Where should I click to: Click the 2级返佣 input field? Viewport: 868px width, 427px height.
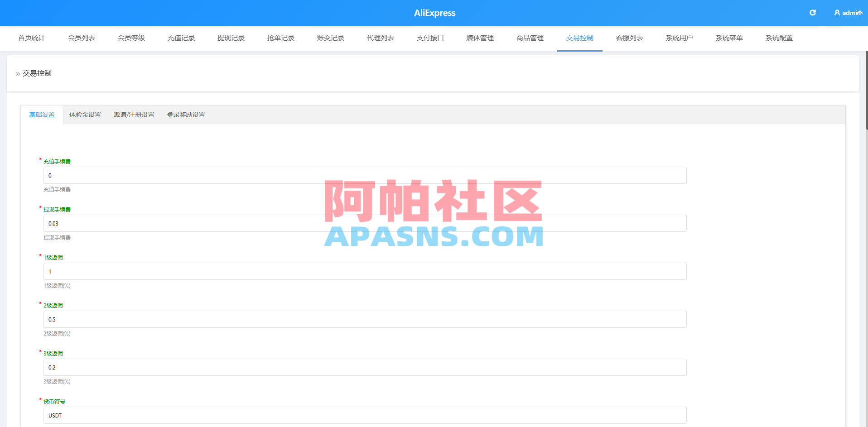(x=365, y=319)
